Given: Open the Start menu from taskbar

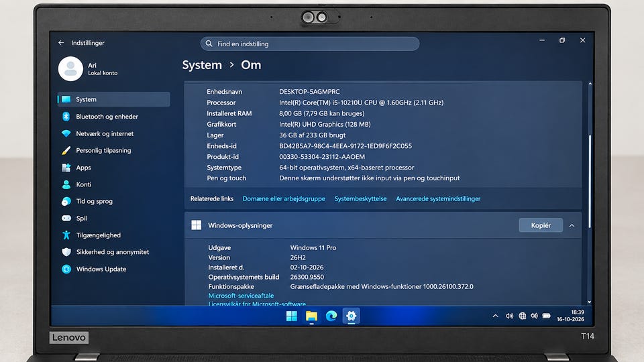Looking at the screenshot, I should pyautogui.click(x=292, y=316).
